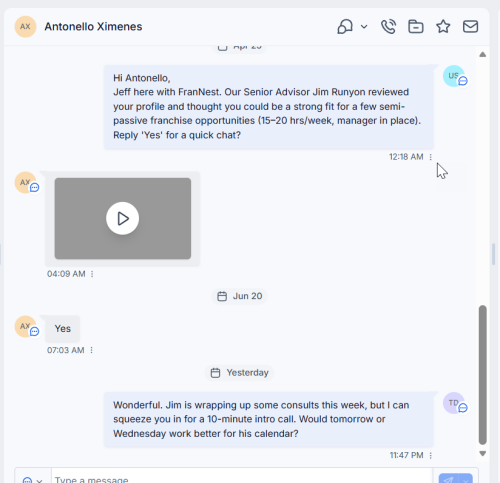Click the send message button
500x483 pixels.
point(449,478)
